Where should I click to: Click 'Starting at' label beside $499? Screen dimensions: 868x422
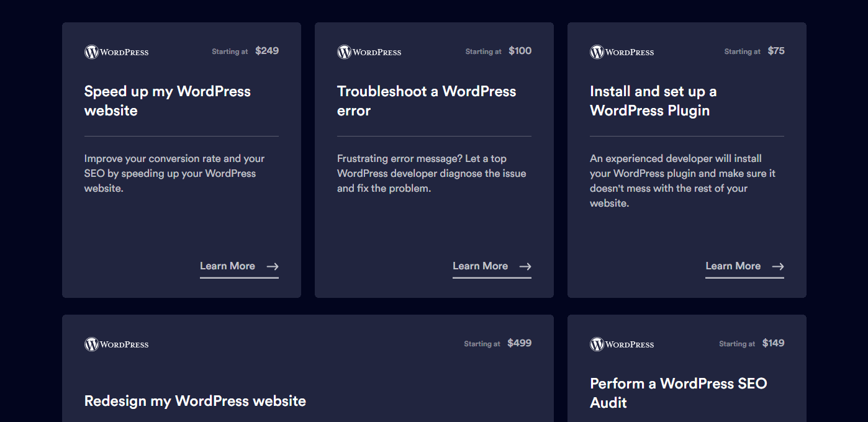coord(482,344)
